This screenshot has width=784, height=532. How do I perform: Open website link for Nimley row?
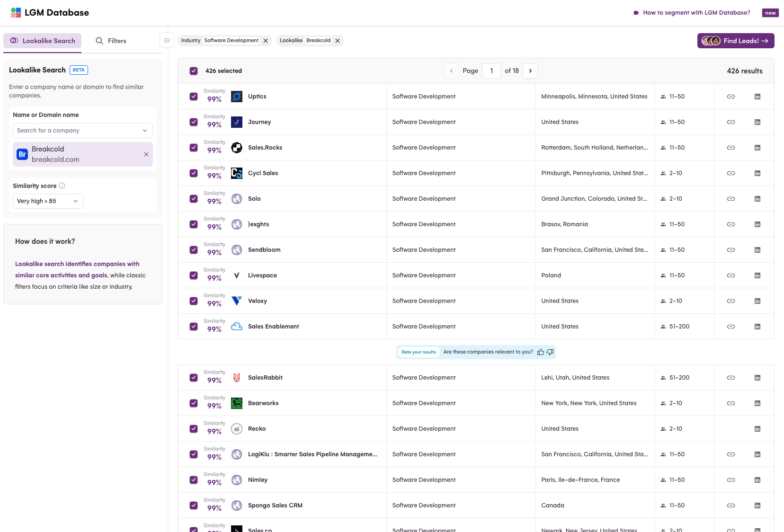(731, 480)
